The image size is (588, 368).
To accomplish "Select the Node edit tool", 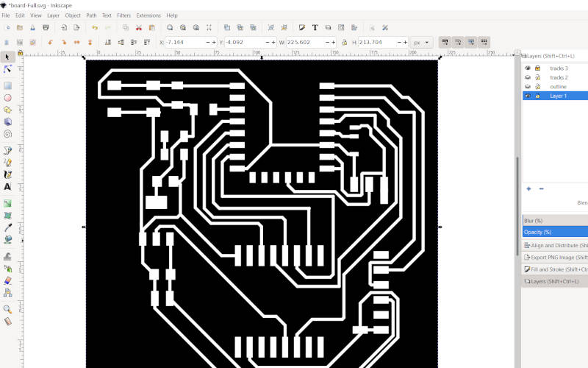I will pyautogui.click(x=7, y=69).
